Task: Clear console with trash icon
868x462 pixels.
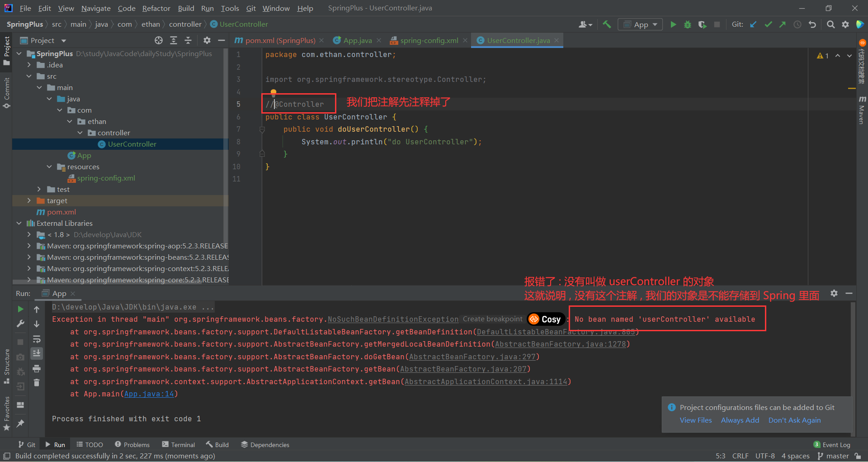Action: coord(37,383)
